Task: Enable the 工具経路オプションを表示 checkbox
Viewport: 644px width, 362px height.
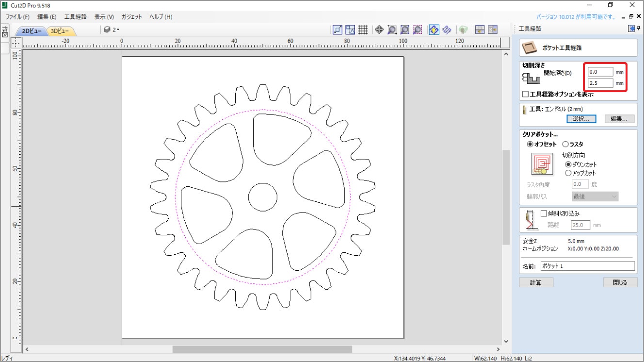Action: [526, 94]
